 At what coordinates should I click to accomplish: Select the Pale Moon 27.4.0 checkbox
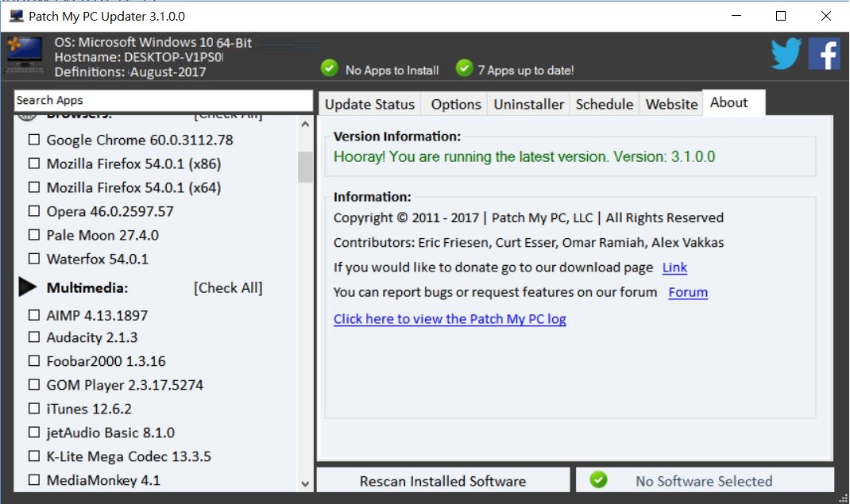34,235
